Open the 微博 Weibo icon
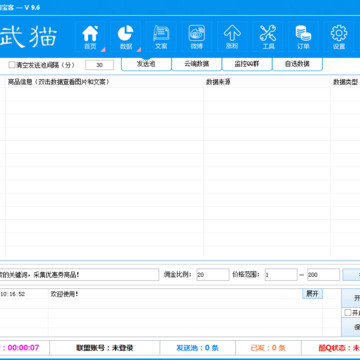This screenshot has width=360, height=360. 197,37
